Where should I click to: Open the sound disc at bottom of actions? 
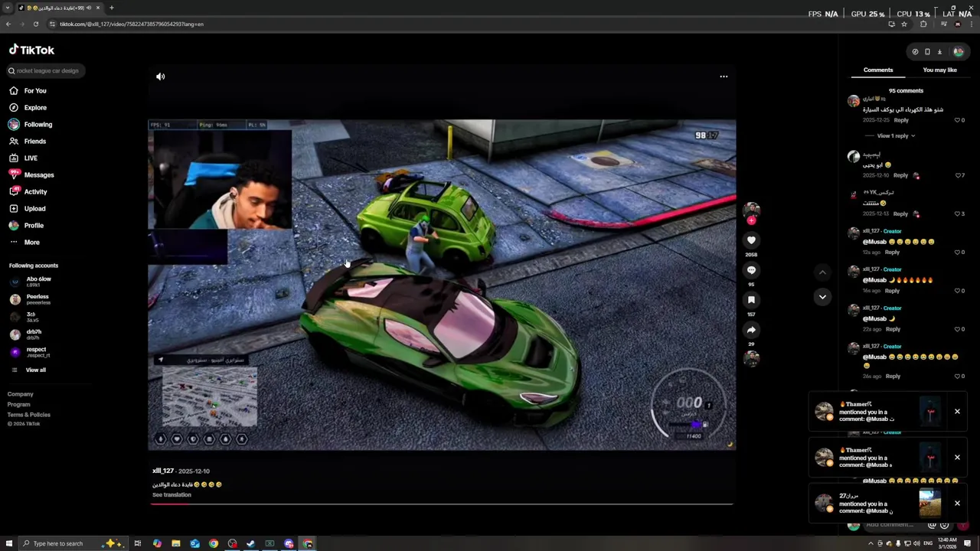pyautogui.click(x=751, y=357)
